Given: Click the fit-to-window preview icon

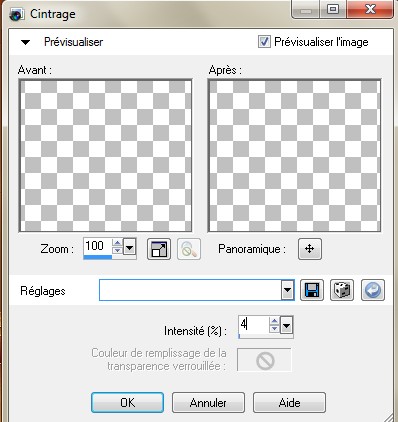Looking at the screenshot, I should (x=159, y=249).
